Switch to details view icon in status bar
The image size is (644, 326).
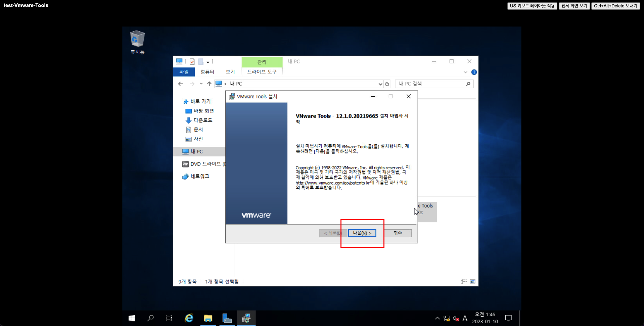464,281
